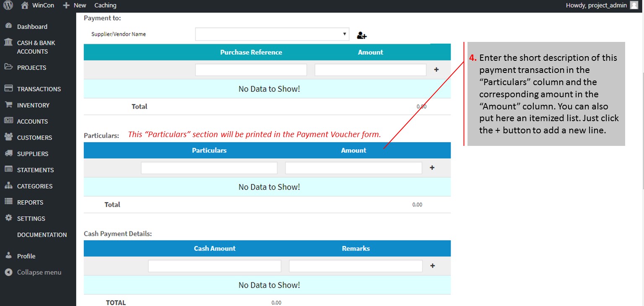Click the Purchase Reference input field
644x306 pixels.
251,70
